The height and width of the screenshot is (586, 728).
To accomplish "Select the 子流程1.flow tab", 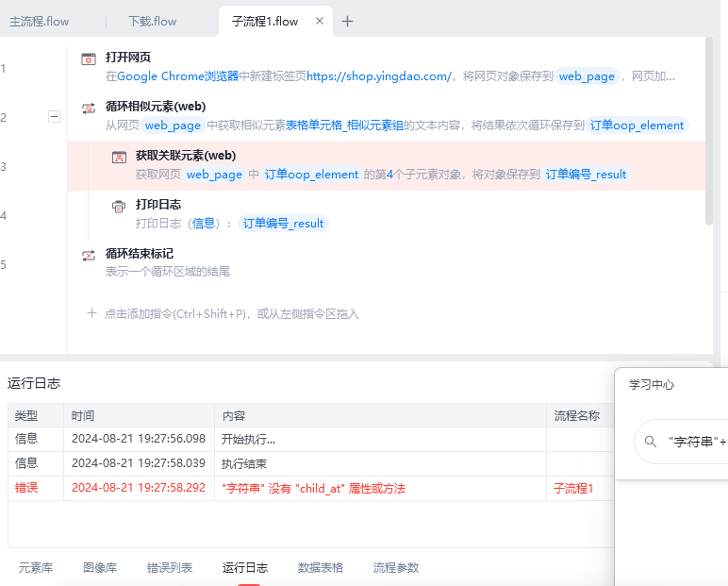I will click(265, 22).
